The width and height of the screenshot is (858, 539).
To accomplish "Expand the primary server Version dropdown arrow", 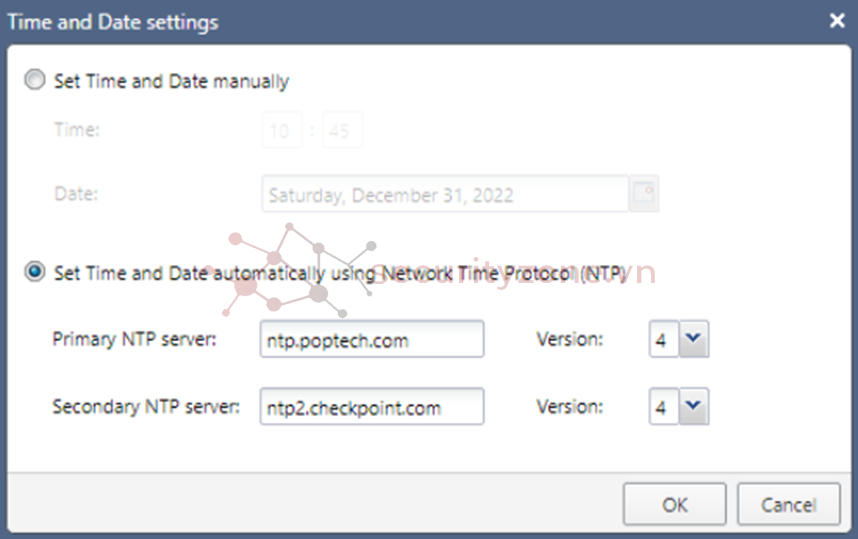I will point(693,339).
